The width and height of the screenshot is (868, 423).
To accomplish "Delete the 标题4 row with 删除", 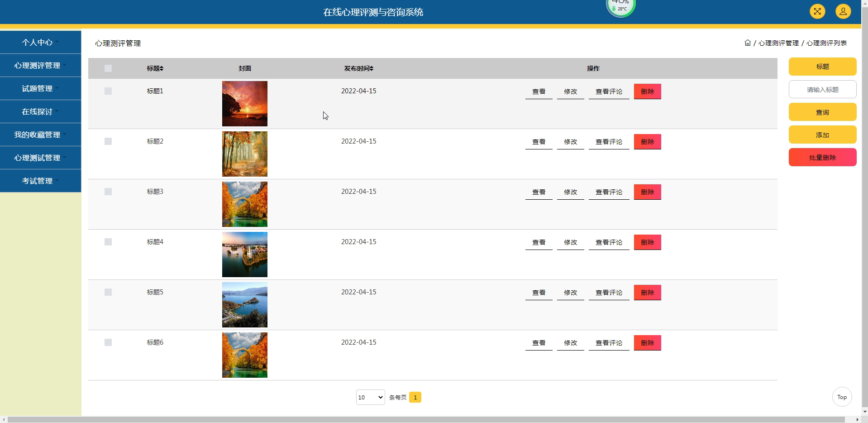I will pyautogui.click(x=647, y=242).
